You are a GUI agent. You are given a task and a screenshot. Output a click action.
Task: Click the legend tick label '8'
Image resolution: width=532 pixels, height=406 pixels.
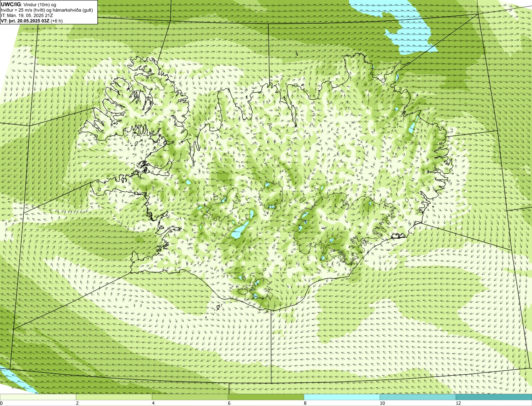click(x=305, y=403)
